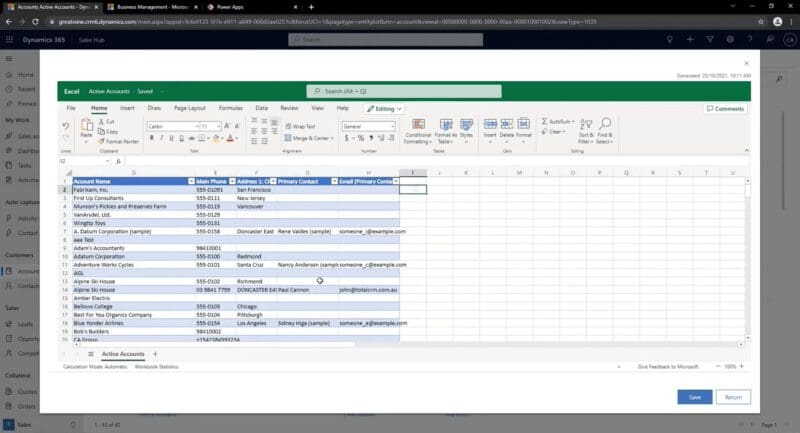Click Give Feedback to Microsoft link

[668, 367]
